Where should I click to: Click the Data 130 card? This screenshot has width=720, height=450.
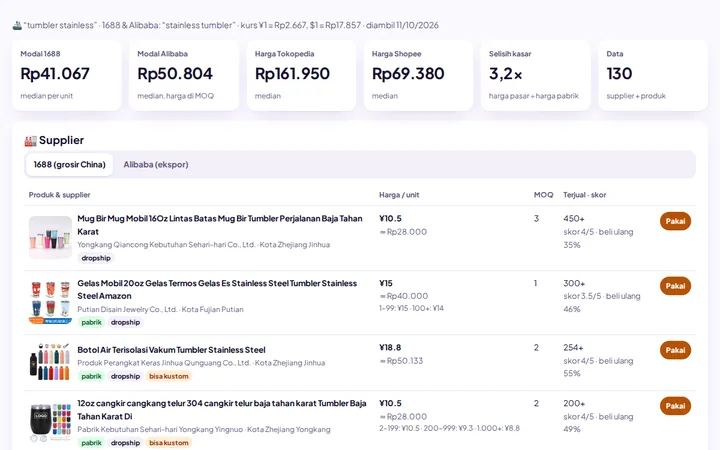click(x=653, y=75)
